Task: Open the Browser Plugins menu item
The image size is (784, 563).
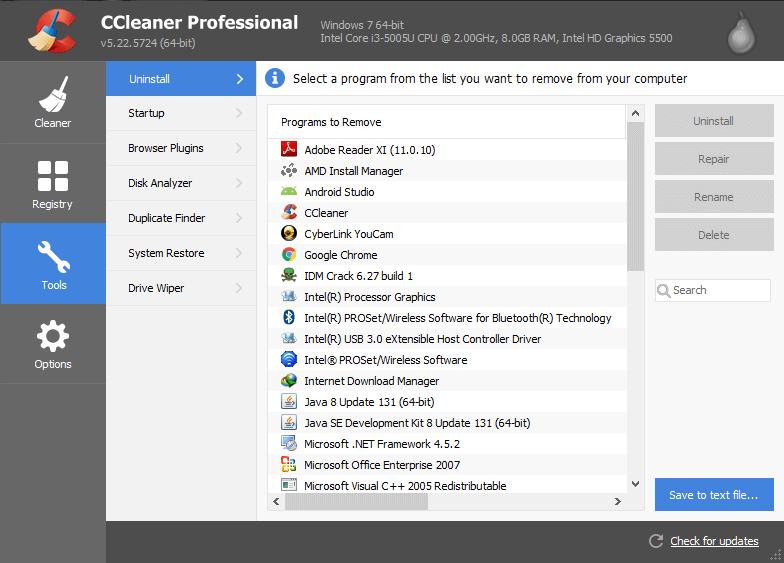Action: [x=181, y=148]
